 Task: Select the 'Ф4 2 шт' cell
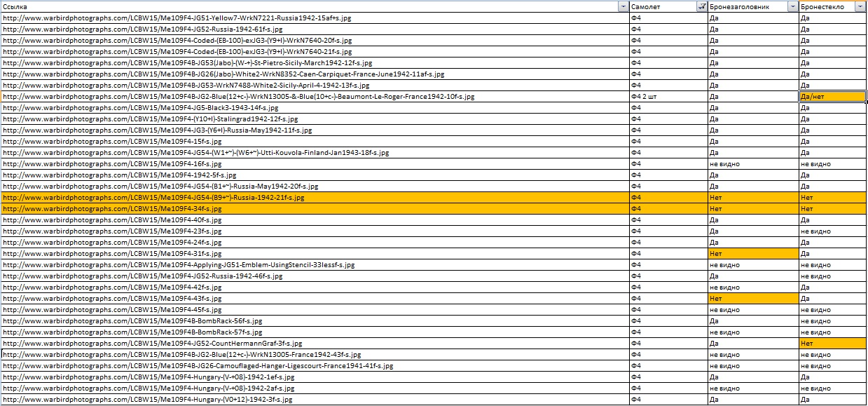point(668,96)
